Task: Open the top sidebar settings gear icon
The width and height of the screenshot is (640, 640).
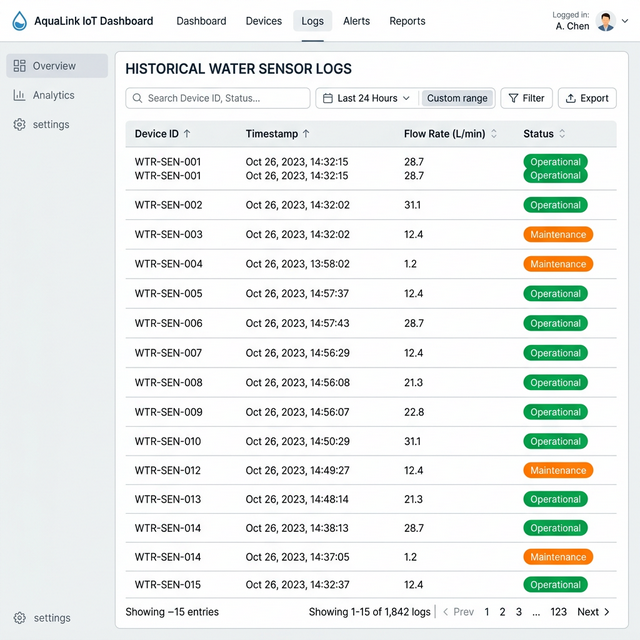Action: coord(20,125)
